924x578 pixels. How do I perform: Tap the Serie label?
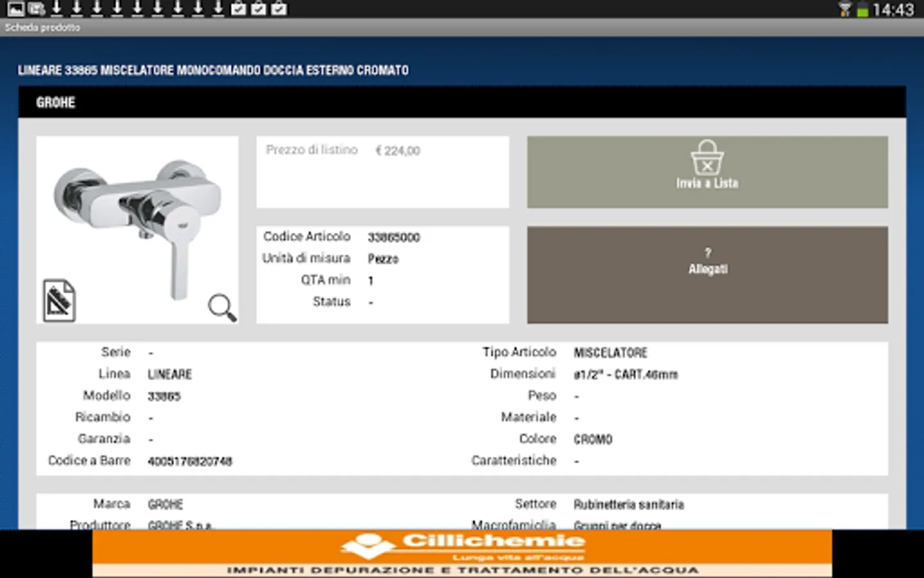[x=116, y=352]
